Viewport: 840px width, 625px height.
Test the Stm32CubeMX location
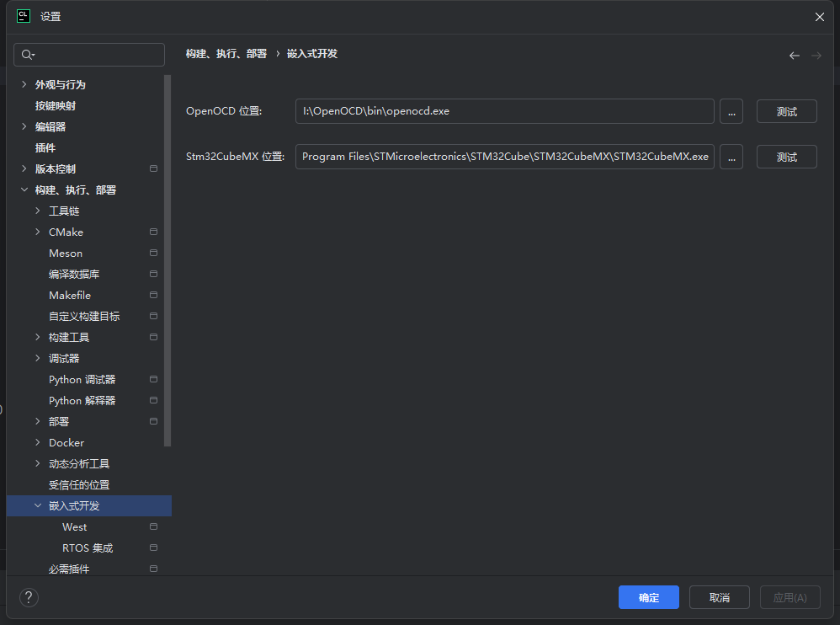[x=786, y=157]
